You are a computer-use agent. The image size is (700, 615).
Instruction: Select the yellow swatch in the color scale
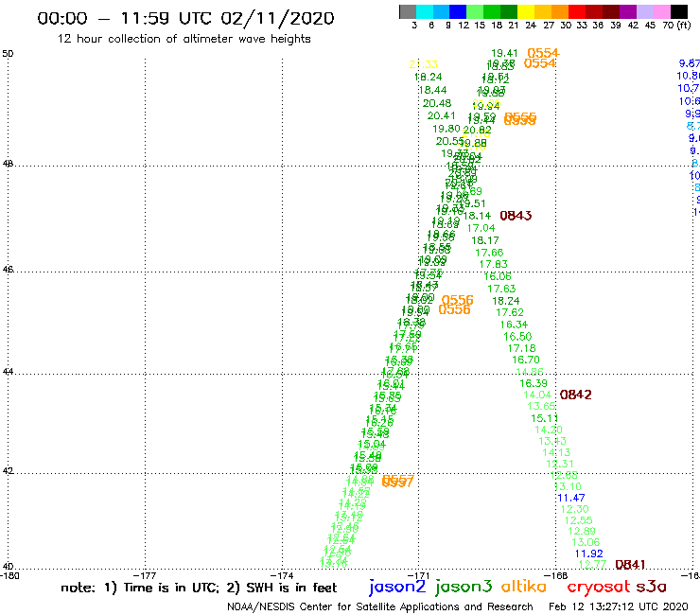tap(526, 11)
